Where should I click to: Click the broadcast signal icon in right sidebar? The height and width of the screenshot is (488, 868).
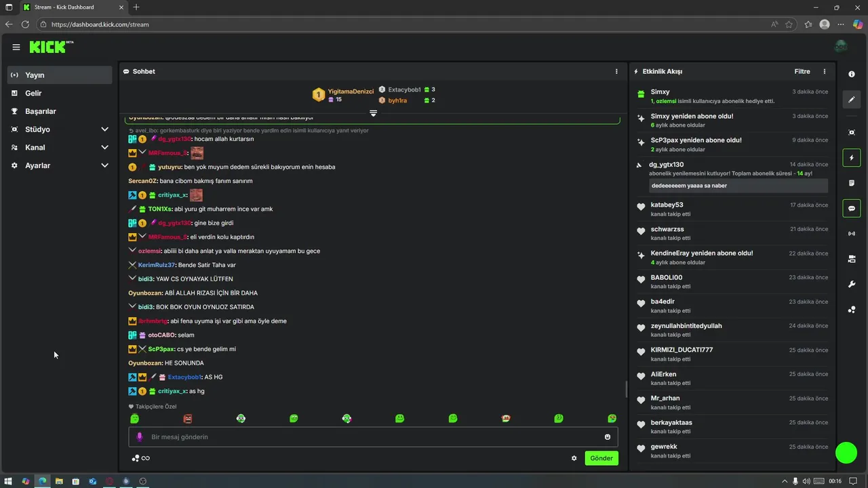(x=852, y=234)
